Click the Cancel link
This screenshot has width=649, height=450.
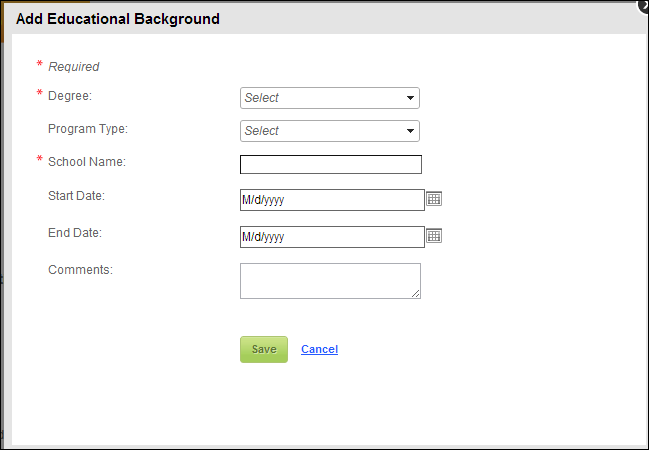[320, 349]
